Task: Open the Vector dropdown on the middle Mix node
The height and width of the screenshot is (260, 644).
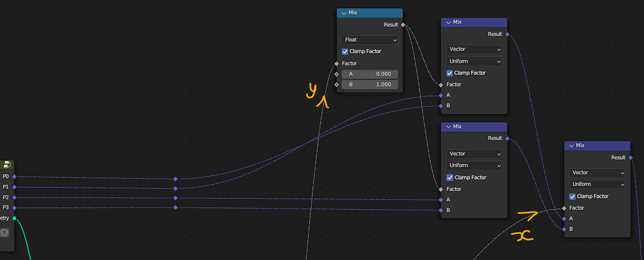Action: point(474,154)
